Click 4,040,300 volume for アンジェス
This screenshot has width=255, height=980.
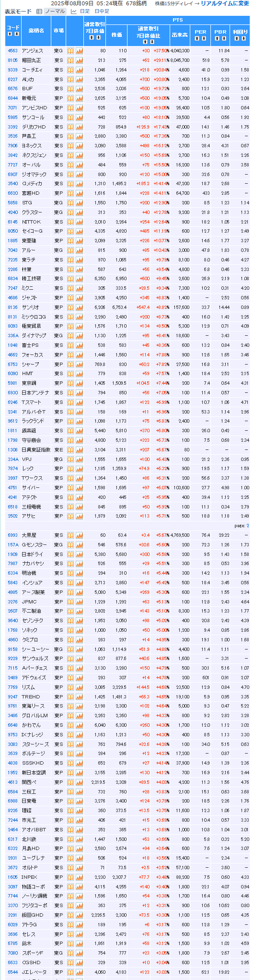(x=179, y=51)
